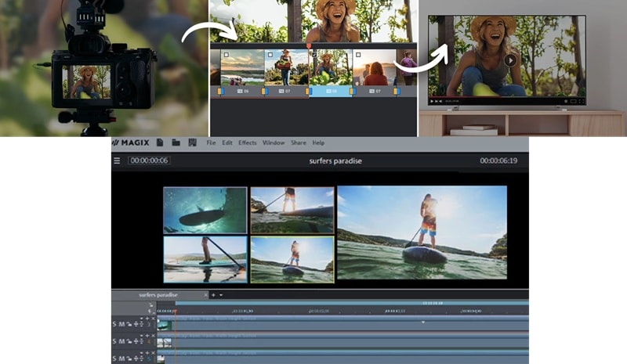Remove track 3 with the X icon
Screen dimensions: 627x364
(x=153, y=319)
